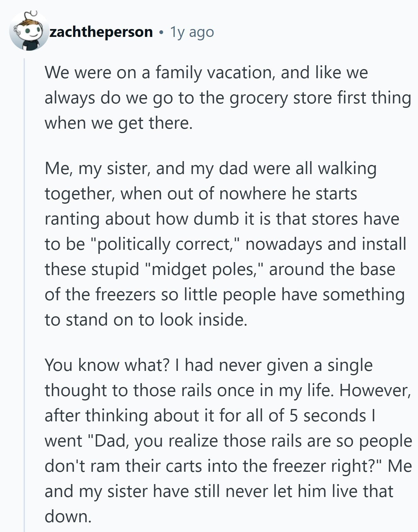Image resolution: width=418 pixels, height=532 pixels.
Task: Click the word "freezers" in the second paragraph
Action: pyautogui.click(x=125, y=295)
